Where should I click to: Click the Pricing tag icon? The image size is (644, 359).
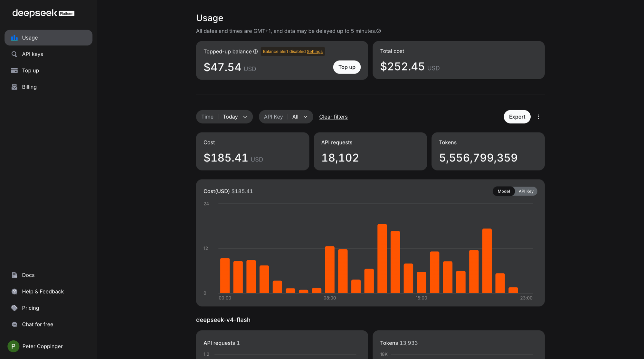[14, 308]
